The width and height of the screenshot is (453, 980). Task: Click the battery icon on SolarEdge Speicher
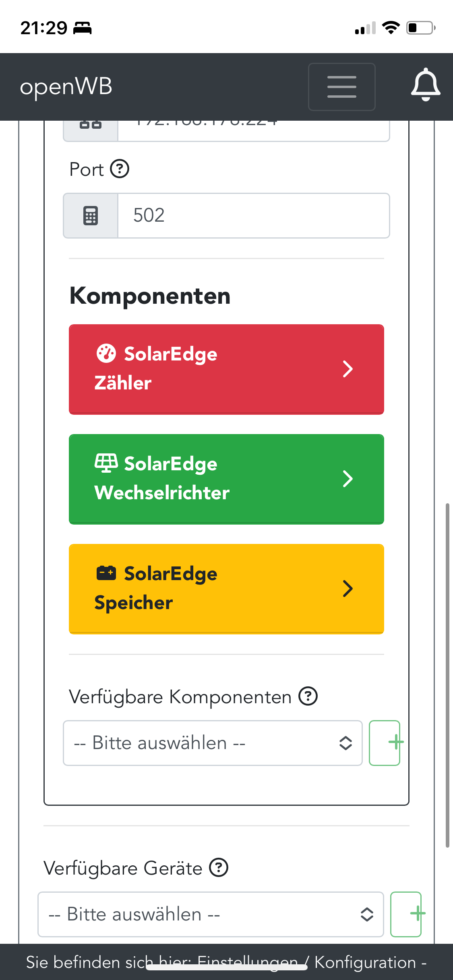pyautogui.click(x=106, y=573)
